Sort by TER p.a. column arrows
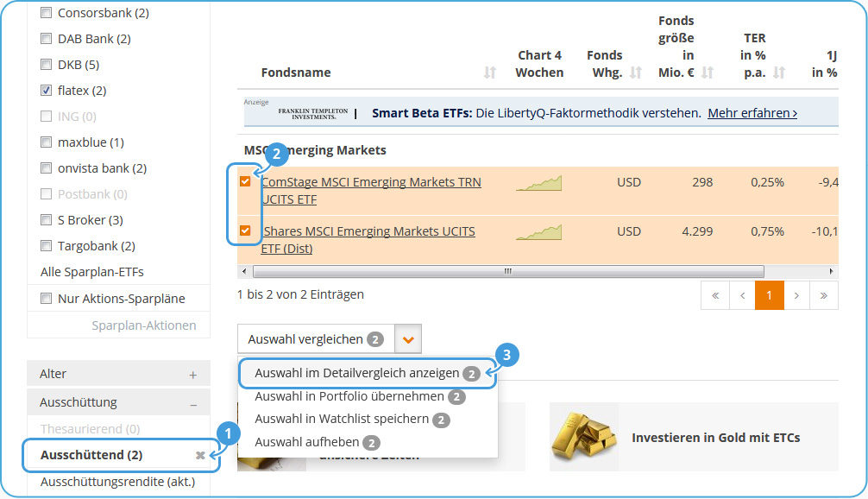This screenshot has width=868, height=499. (779, 73)
